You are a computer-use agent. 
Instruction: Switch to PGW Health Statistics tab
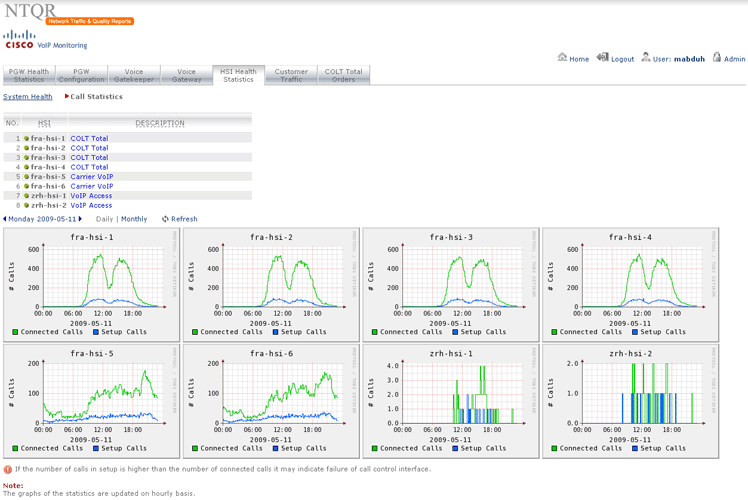point(28,75)
